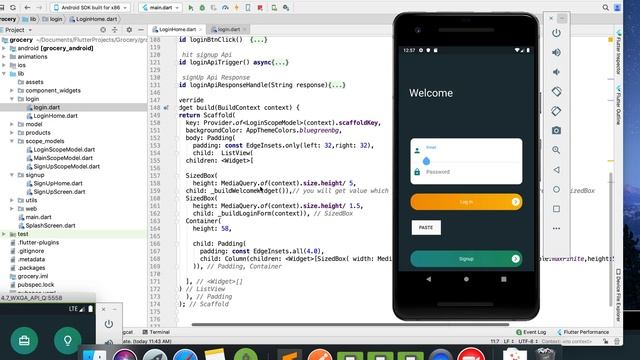Collapse all using Project panel collapse icon
640x360 pixels.
coord(115,30)
